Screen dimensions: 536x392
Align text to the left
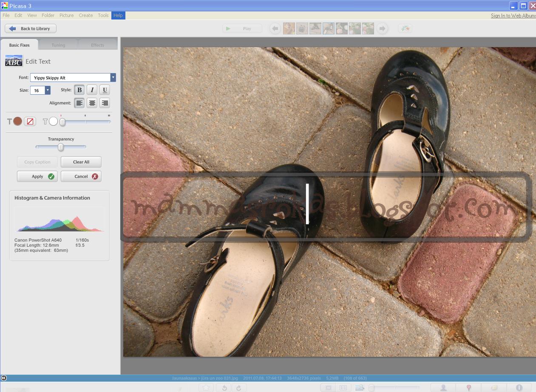79,103
